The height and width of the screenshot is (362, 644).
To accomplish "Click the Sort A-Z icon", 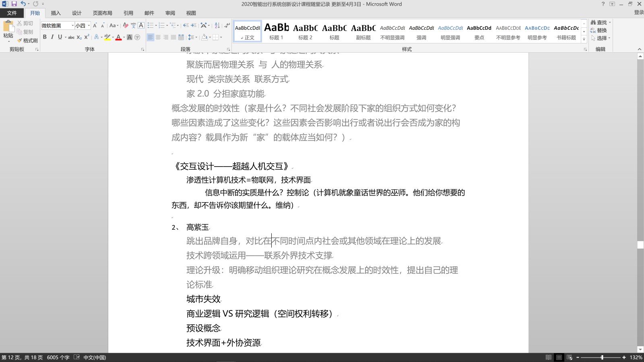I will [x=217, y=25].
